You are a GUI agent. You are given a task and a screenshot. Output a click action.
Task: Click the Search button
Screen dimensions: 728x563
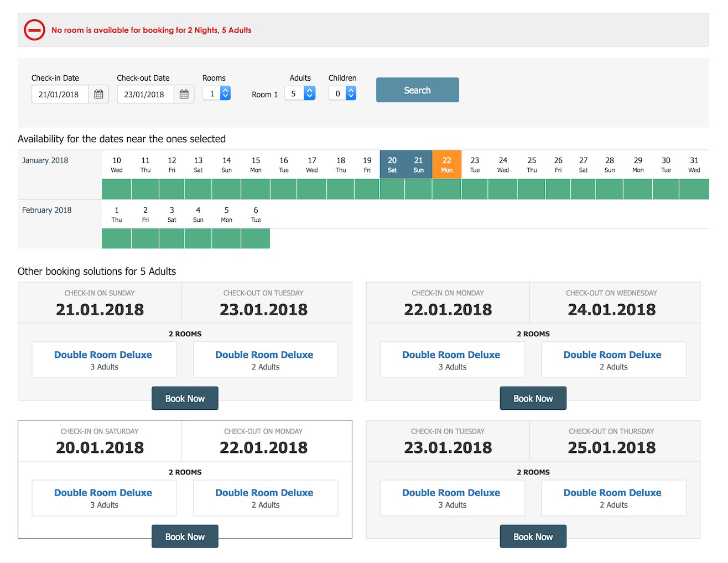click(x=417, y=90)
